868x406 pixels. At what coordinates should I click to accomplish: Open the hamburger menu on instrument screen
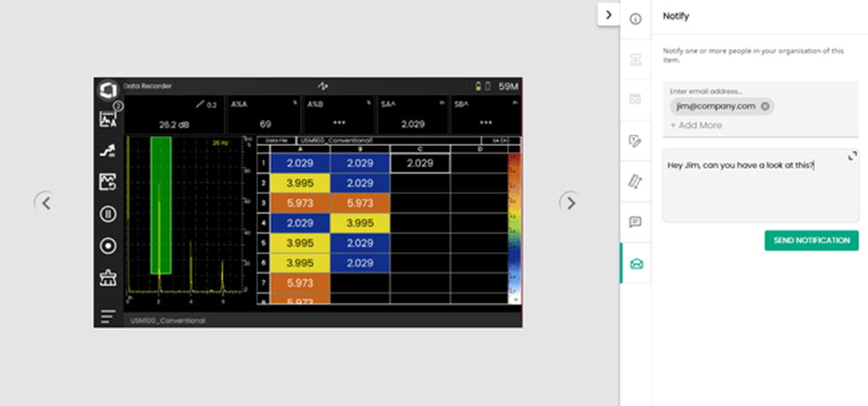click(109, 315)
